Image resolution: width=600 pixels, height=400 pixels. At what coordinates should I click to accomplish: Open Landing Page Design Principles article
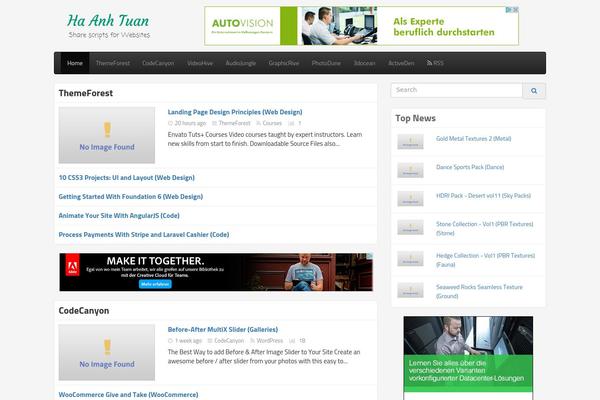[x=235, y=112]
